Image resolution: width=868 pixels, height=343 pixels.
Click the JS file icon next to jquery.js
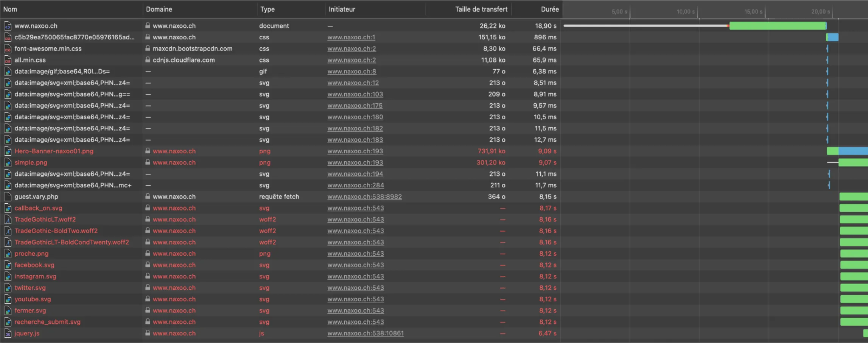point(8,334)
